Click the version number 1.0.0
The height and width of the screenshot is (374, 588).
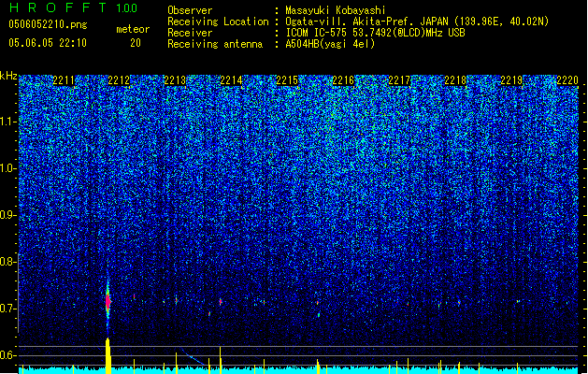(127, 7)
